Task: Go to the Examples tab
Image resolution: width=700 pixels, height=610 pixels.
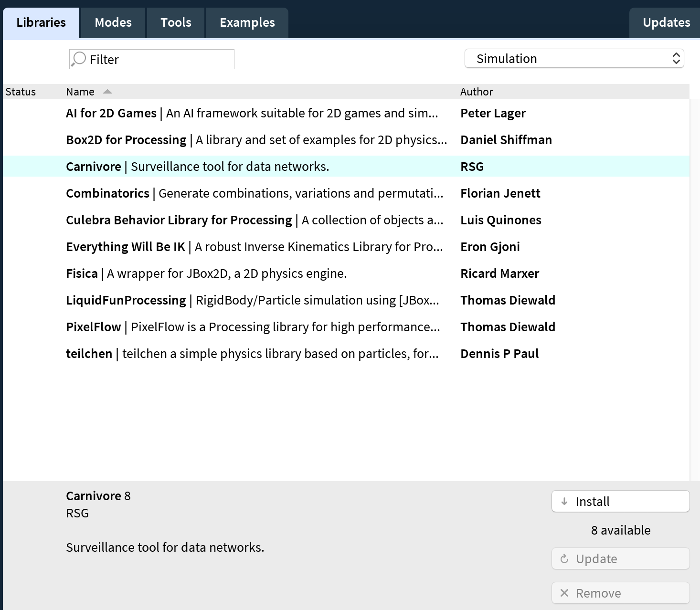Action: tap(247, 22)
